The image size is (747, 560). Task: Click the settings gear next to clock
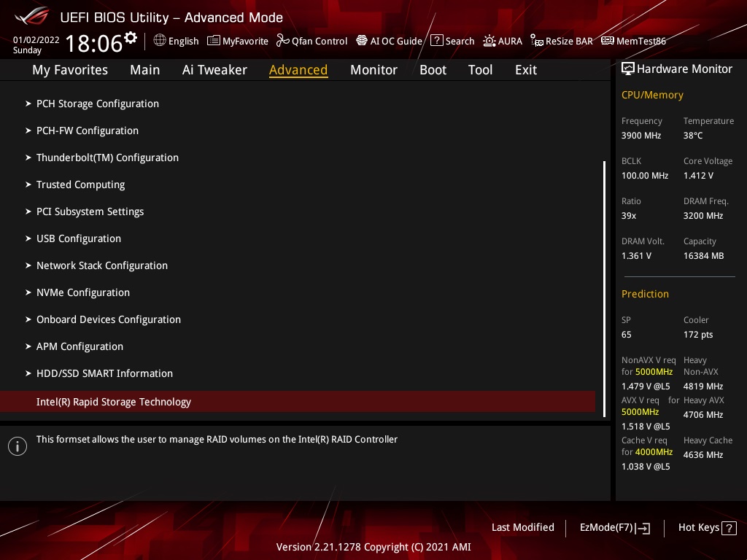[x=131, y=37]
